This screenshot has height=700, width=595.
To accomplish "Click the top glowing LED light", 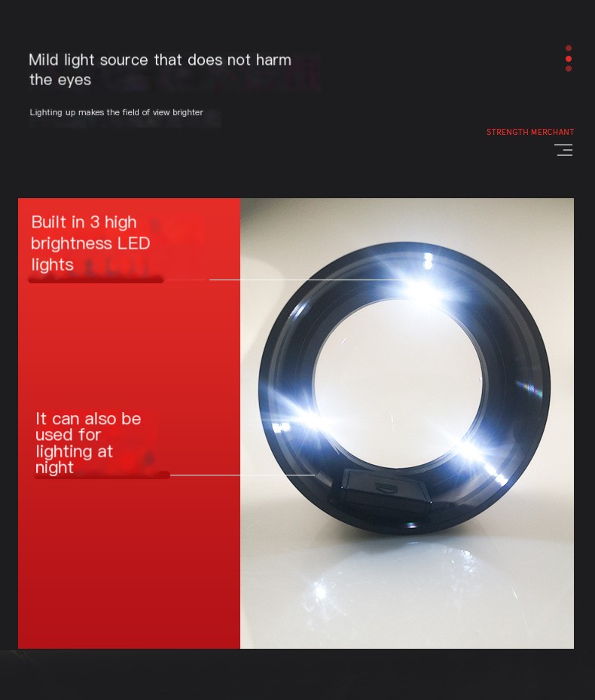I will 422,289.
